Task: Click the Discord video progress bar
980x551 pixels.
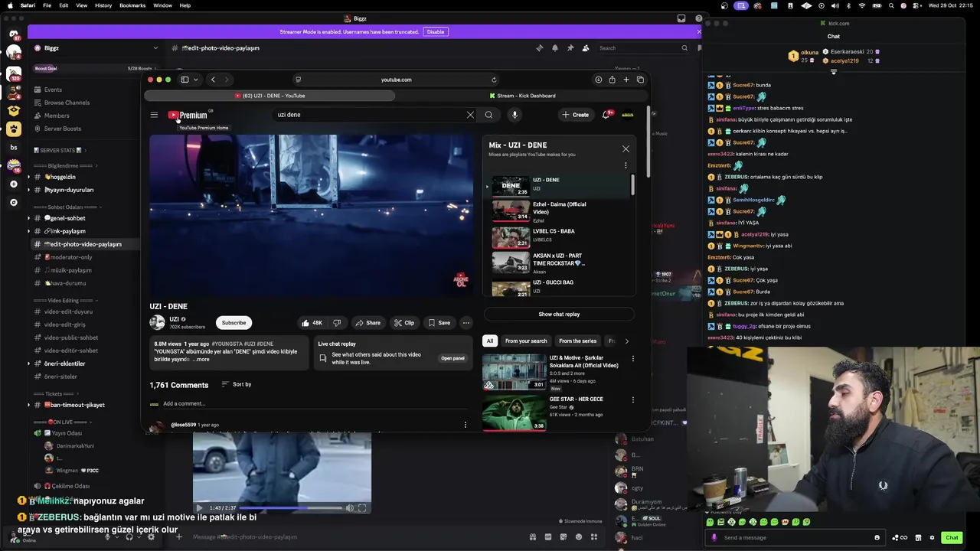Action: pos(291,508)
